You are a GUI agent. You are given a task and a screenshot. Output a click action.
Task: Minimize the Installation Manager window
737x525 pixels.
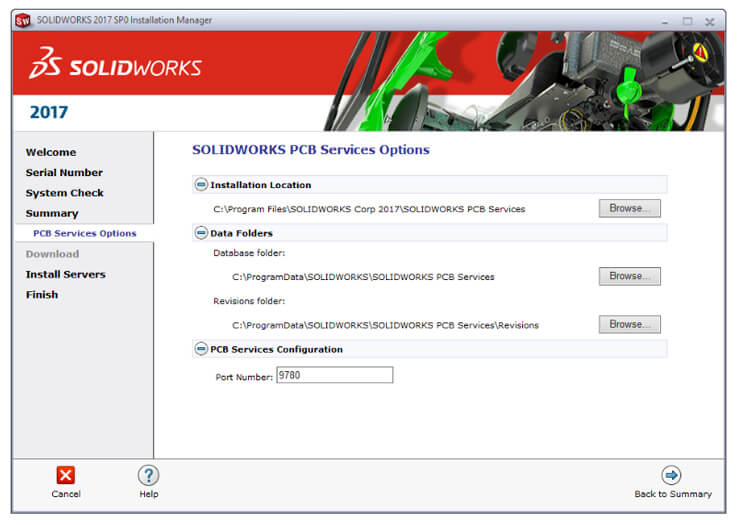[664, 21]
